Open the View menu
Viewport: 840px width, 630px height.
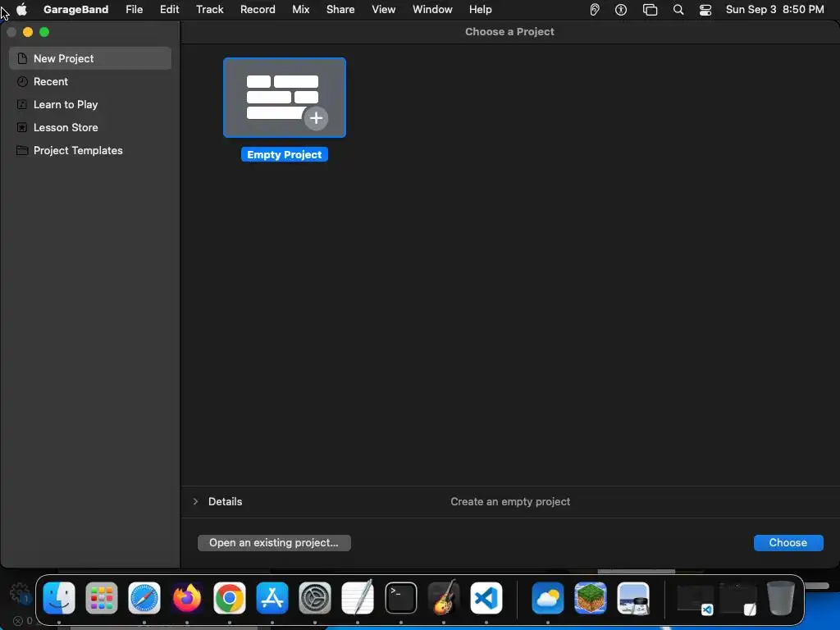[x=384, y=9]
